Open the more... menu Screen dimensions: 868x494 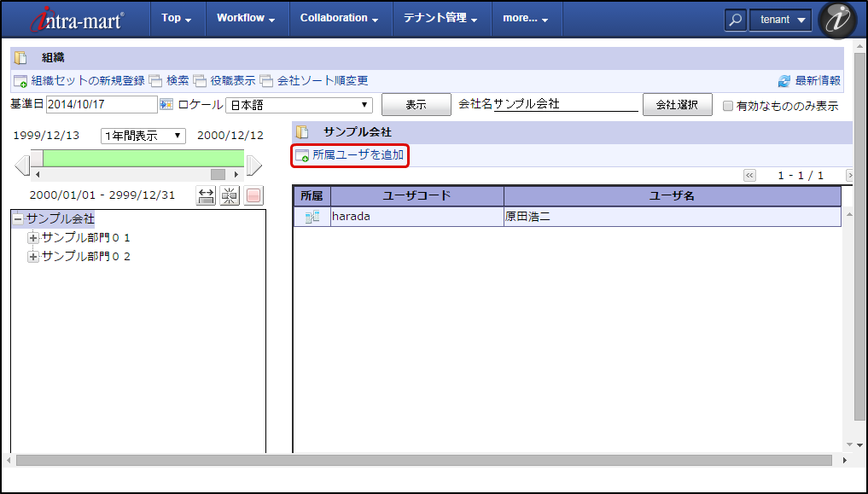tap(526, 18)
